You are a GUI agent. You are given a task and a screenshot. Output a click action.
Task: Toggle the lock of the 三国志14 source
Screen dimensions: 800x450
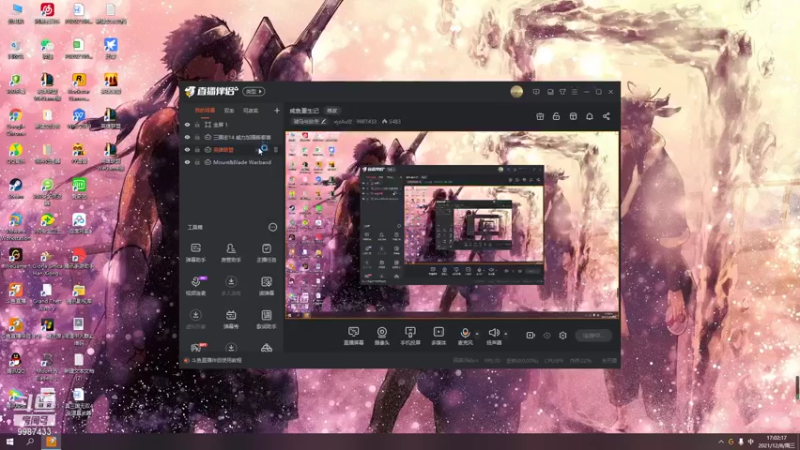[197, 137]
